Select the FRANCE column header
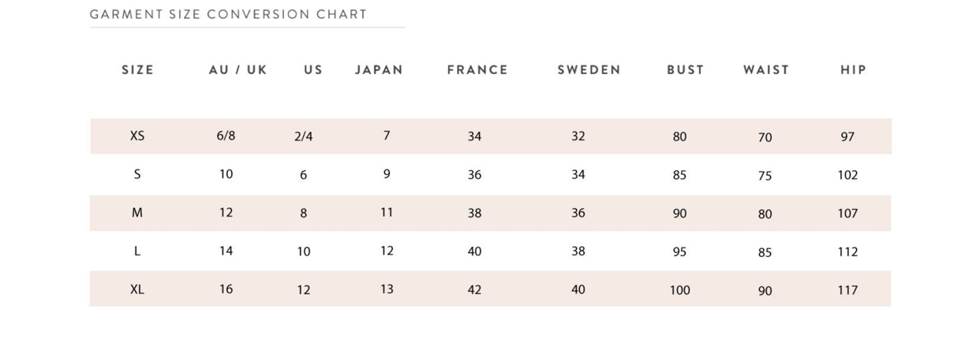 (477, 69)
